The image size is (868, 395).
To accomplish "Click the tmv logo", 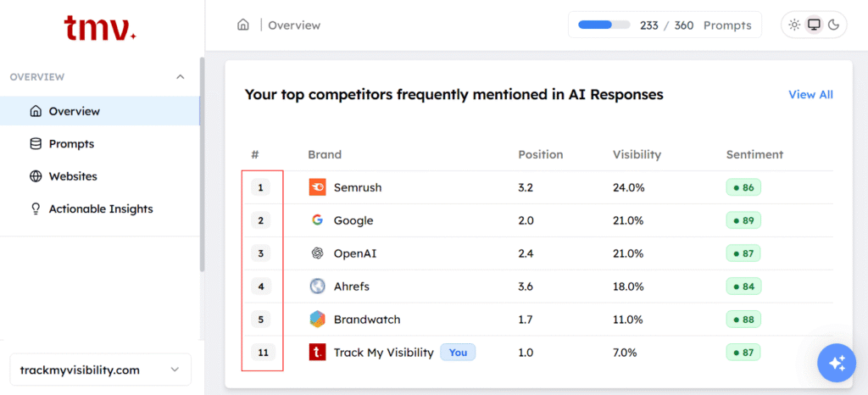I will click(x=100, y=28).
